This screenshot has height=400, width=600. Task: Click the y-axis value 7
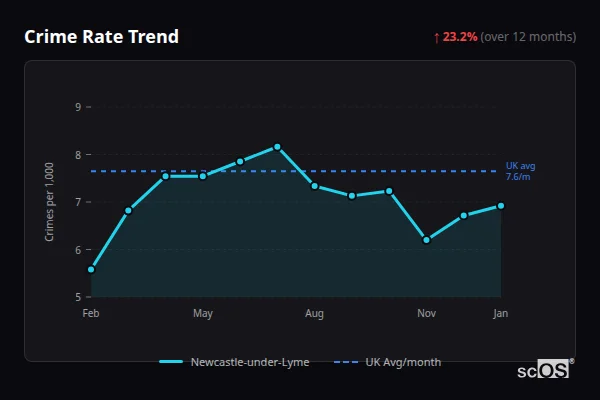point(78,202)
